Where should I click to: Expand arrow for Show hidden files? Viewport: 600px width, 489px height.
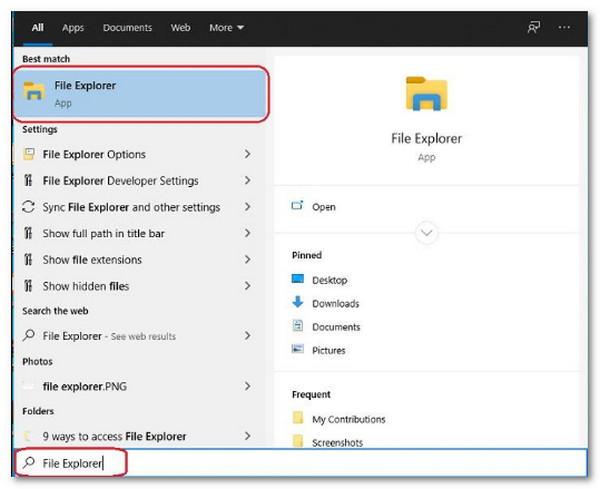248,286
